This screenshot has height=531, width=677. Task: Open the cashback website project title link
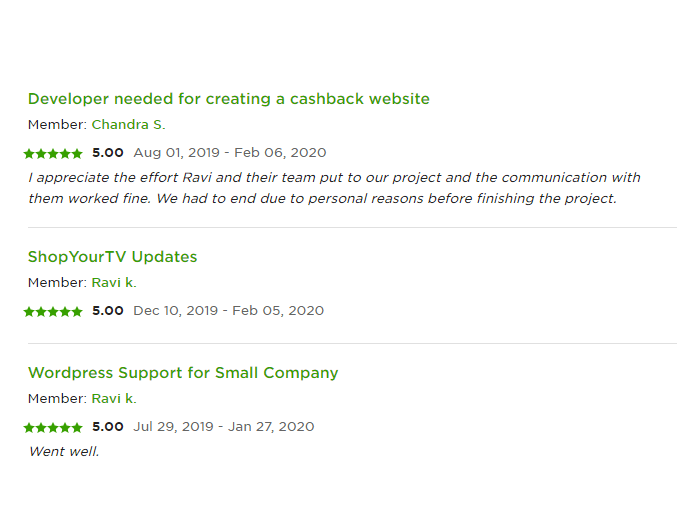(229, 99)
